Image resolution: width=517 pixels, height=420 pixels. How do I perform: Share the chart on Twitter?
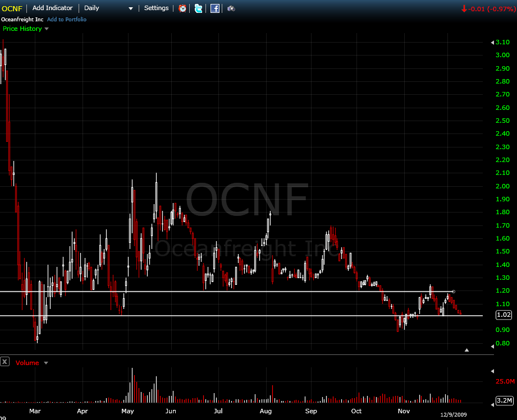click(199, 8)
